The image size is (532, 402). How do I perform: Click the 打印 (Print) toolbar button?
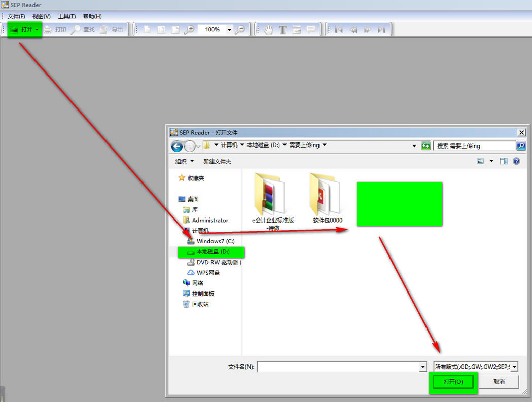[55, 30]
